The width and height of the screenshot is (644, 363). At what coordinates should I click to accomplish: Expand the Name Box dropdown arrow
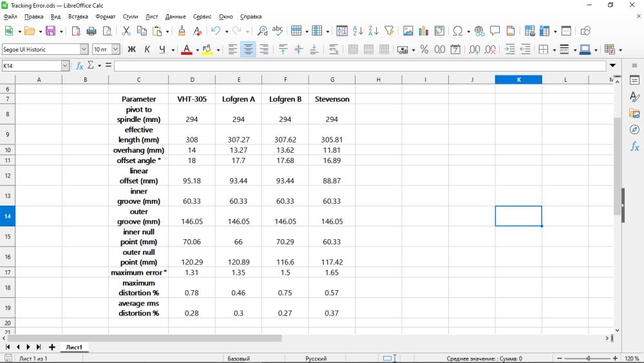coord(65,66)
